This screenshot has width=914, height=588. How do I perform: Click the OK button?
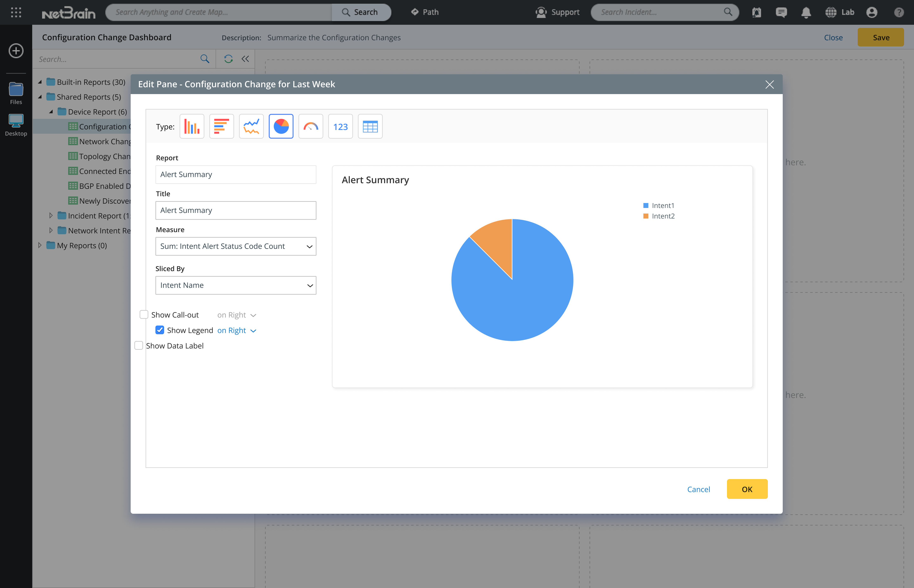tap(747, 489)
